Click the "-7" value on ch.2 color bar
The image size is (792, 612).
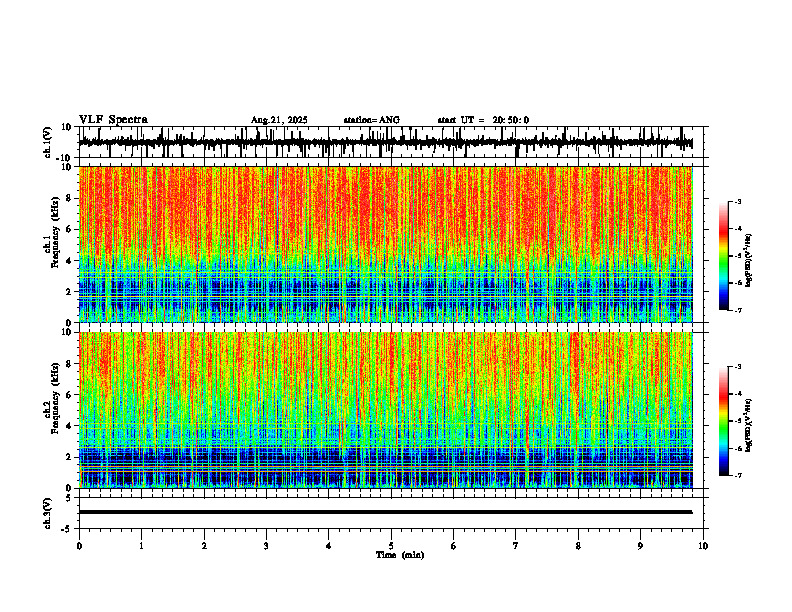click(x=738, y=476)
